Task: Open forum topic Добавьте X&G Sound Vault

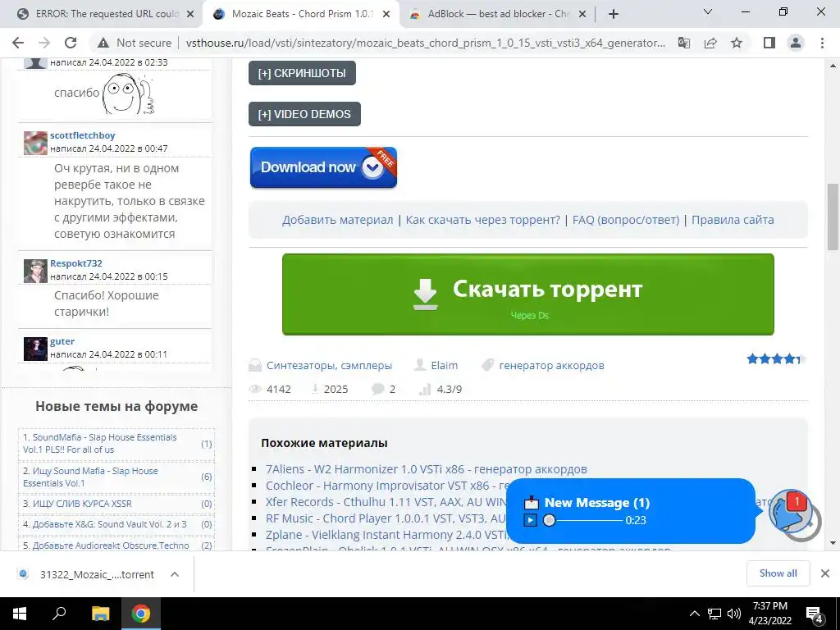Action: 104,524
